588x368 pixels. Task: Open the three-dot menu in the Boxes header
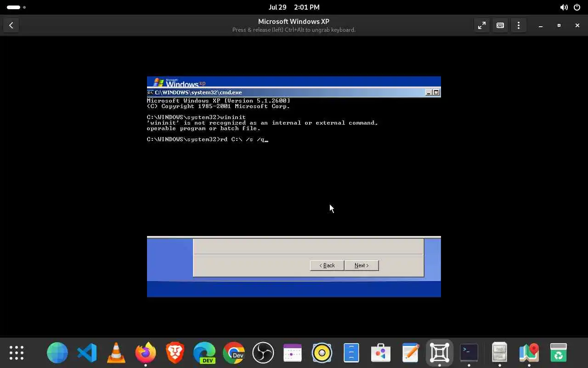coord(519,26)
